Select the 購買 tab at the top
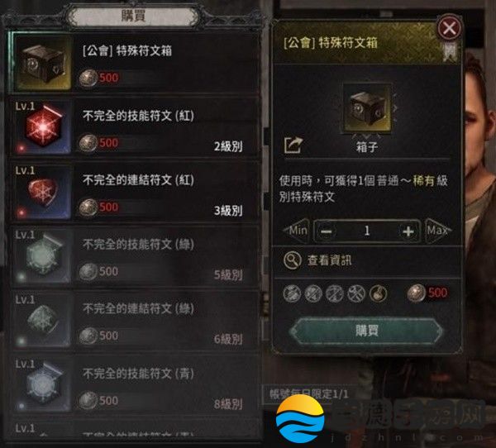 tap(133, 16)
